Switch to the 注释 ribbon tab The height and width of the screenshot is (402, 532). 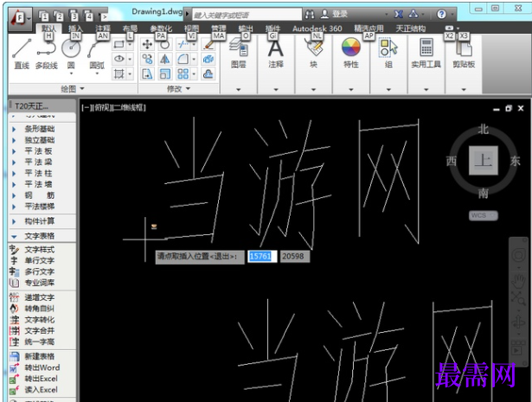click(102, 29)
